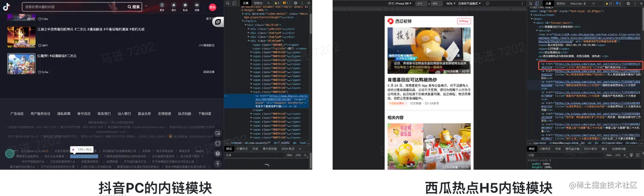Screen dimensions: 644x196
Task: Open the 下载抖音 footer link
Action: 205,114
